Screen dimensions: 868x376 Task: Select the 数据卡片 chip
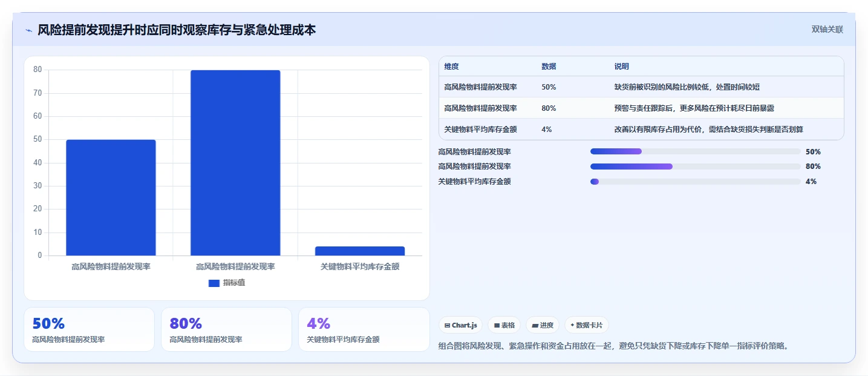(x=587, y=325)
